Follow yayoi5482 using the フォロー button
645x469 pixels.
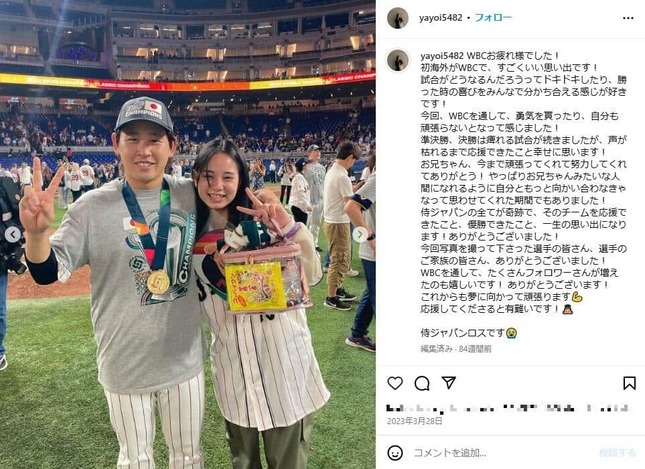[x=493, y=18]
